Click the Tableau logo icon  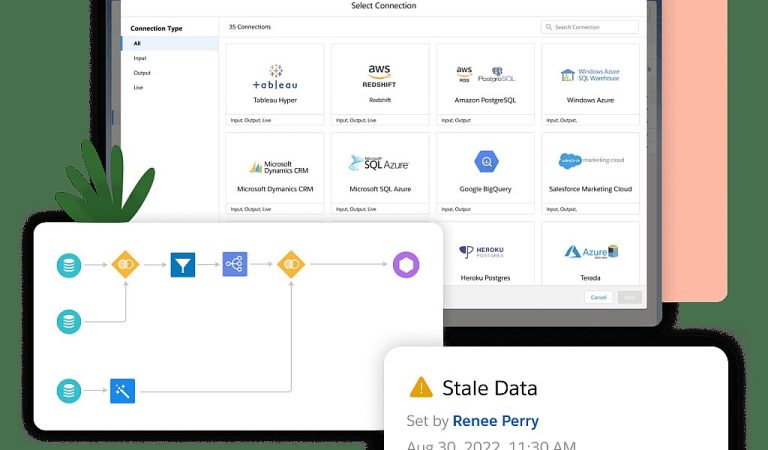tap(275, 77)
